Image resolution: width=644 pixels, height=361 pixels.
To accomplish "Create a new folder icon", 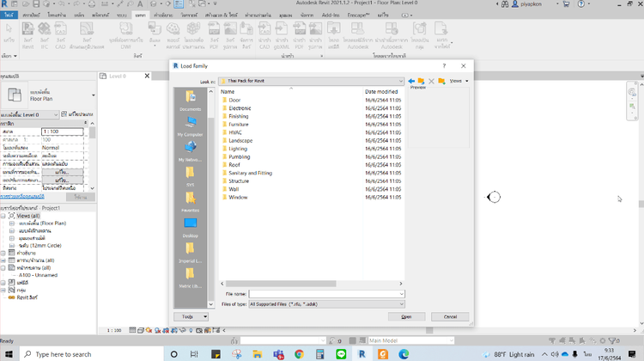I will (441, 81).
